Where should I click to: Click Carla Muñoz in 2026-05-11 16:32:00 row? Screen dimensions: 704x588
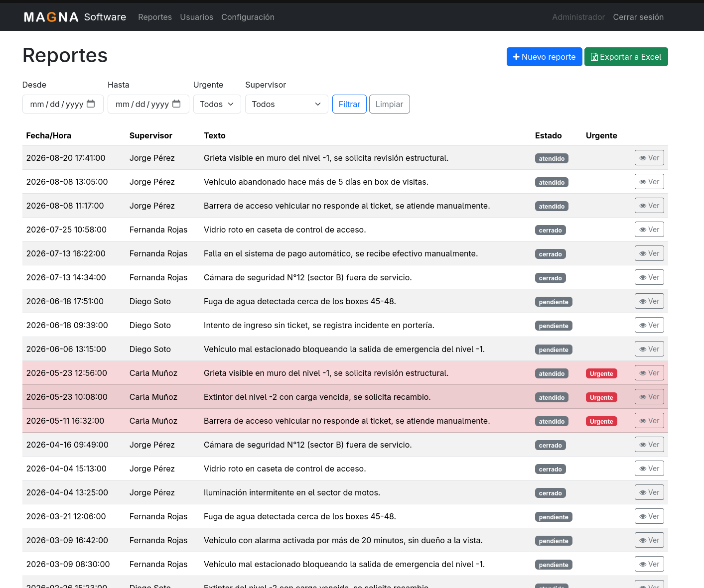[x=153, y=421]
